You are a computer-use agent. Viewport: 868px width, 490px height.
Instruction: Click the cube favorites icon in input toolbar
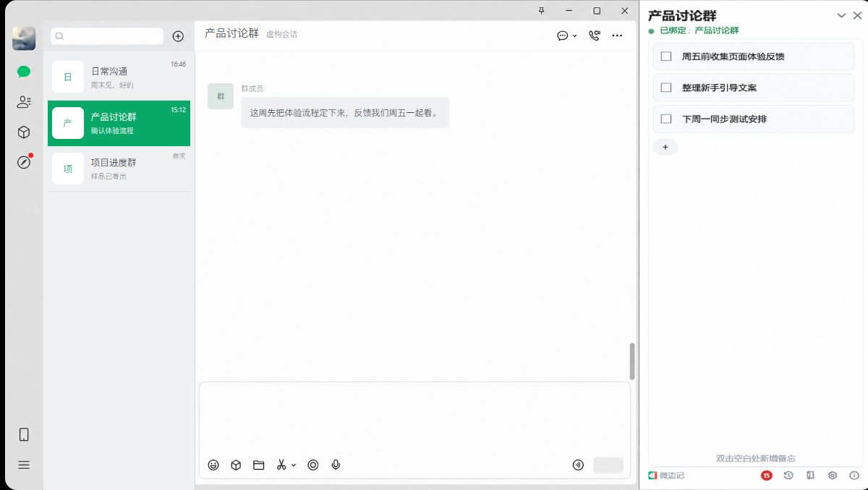coord(236,465)
